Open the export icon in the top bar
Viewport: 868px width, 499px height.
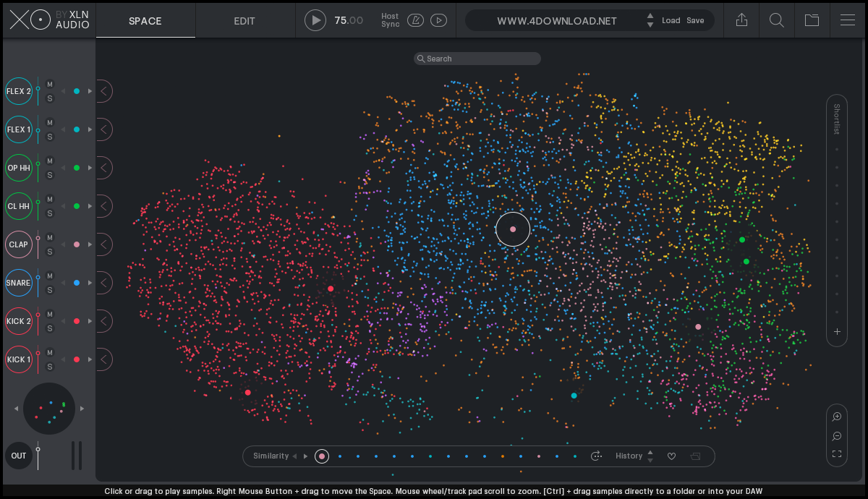(x=741, y=20)
